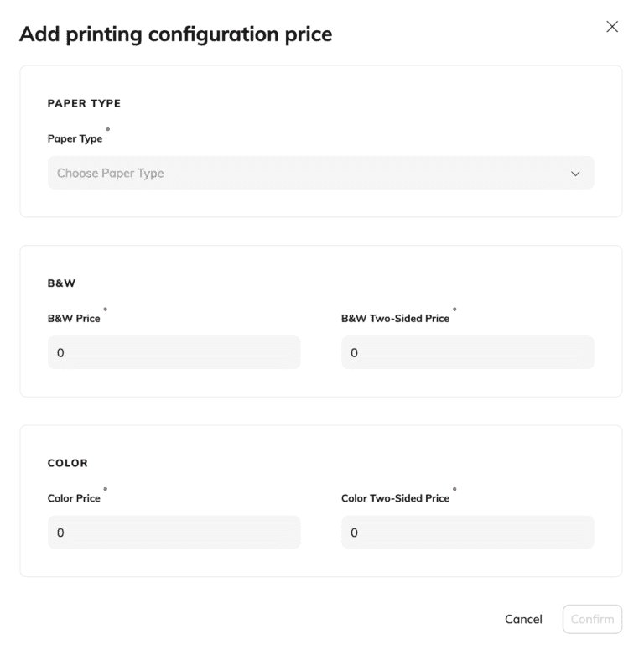Click the B&W Two-Sided Price label

point(395,319)
